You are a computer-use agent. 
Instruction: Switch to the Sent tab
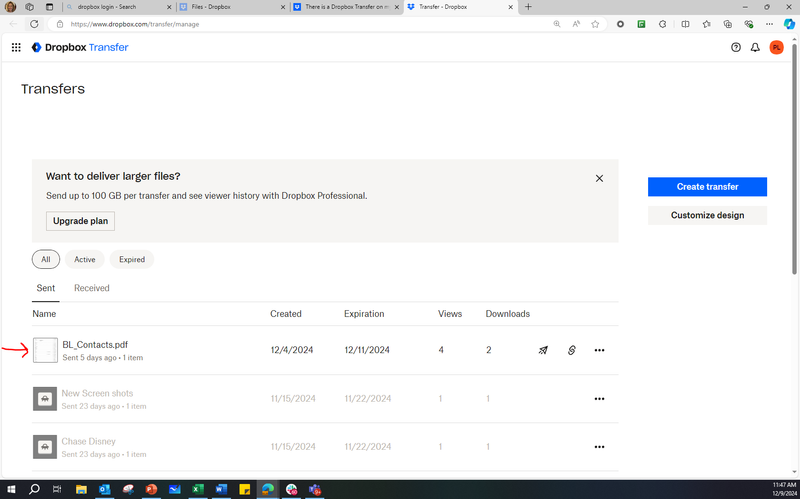[45, 288]
